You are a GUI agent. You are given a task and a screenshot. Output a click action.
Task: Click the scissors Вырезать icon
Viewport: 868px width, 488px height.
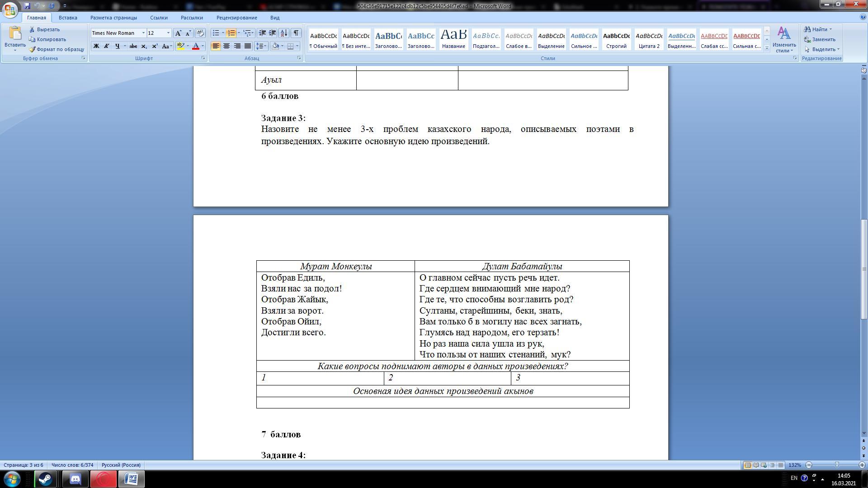point(32,29)
